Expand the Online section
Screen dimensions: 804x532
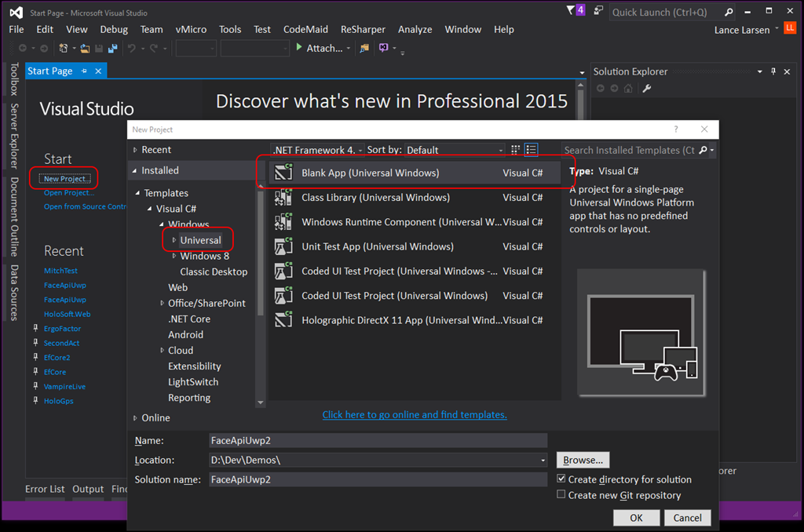(135, 417)
